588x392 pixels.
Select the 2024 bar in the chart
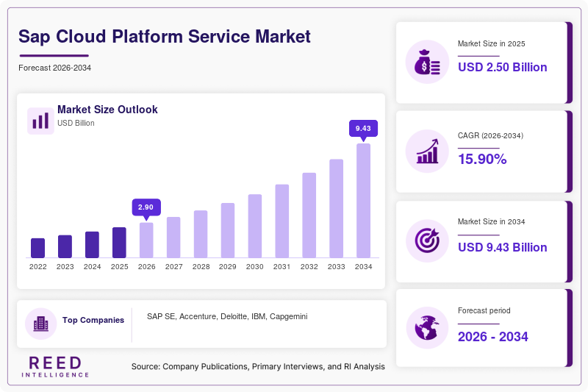pyautogui.click(x=93, y=245)
